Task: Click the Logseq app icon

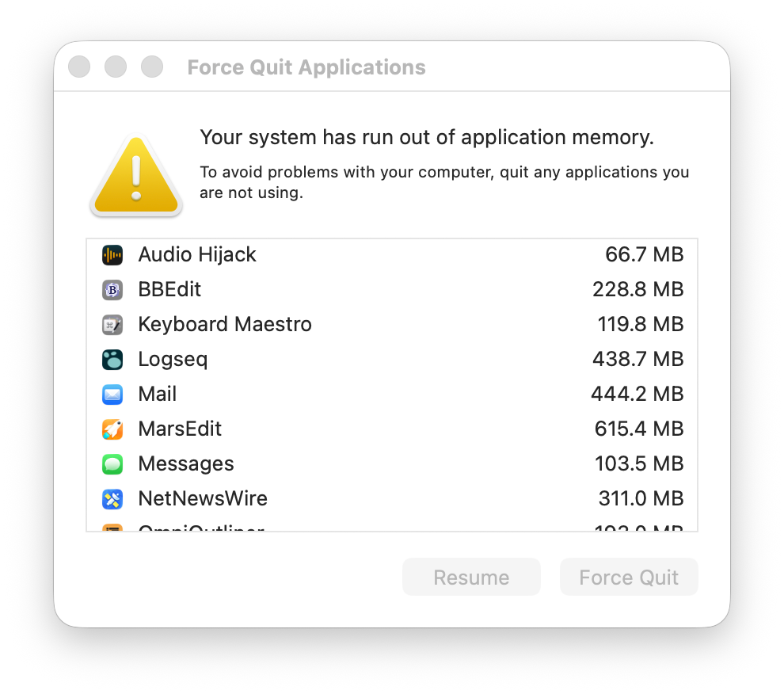Action: pos(112,360)
